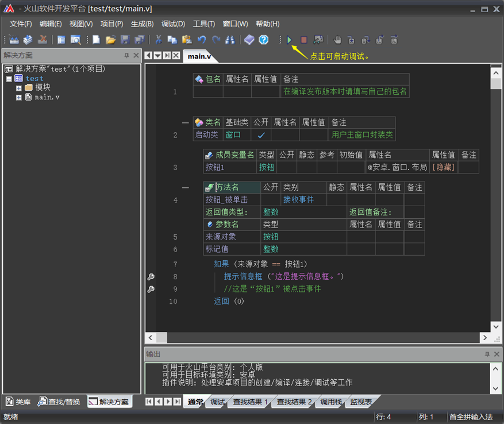Collapse the test project tree node

click(x=9, y=79)
